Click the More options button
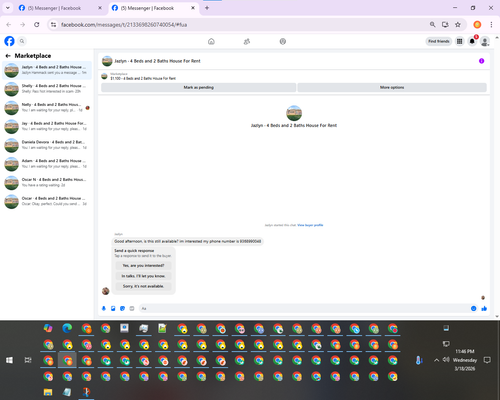Screen dimensions: 500x400 392,87
